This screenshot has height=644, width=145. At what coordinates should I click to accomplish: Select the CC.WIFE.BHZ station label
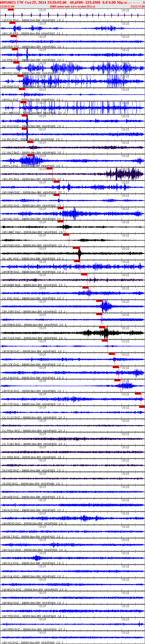click(33, 458)
